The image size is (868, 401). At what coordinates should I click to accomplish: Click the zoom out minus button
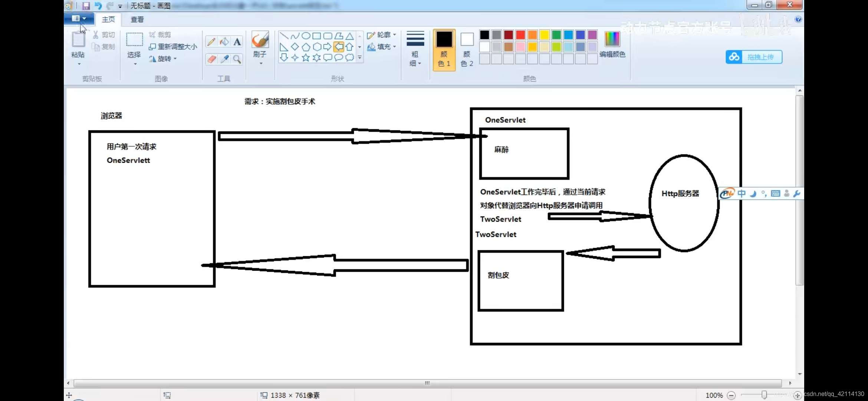731,395
